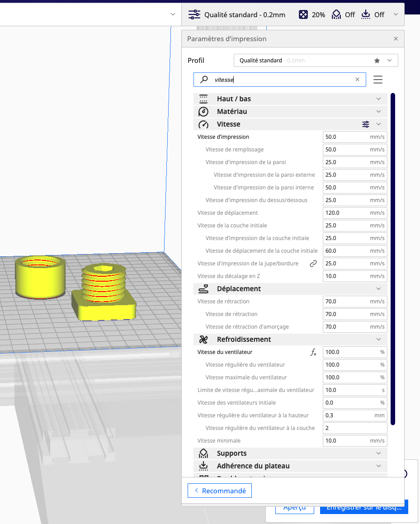
Task: Click Vitesse d'impression de la paroi externe label
Action: pyautogui.click(x=264, y=175)
